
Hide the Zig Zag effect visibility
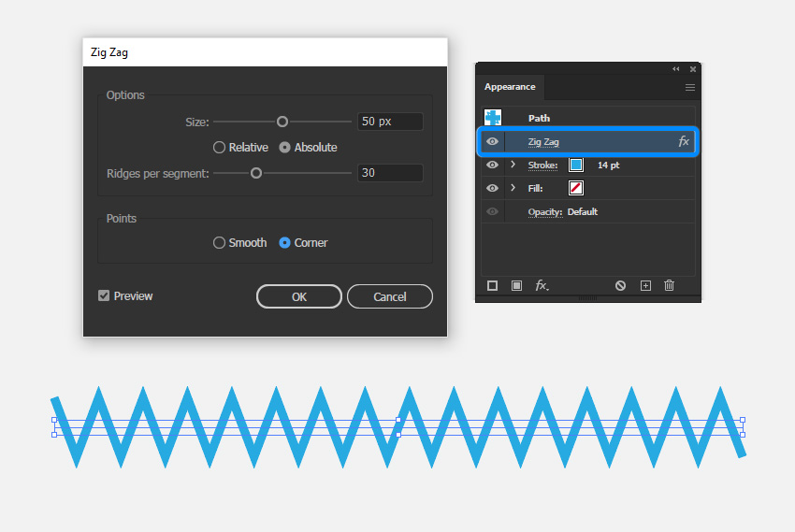493,141
